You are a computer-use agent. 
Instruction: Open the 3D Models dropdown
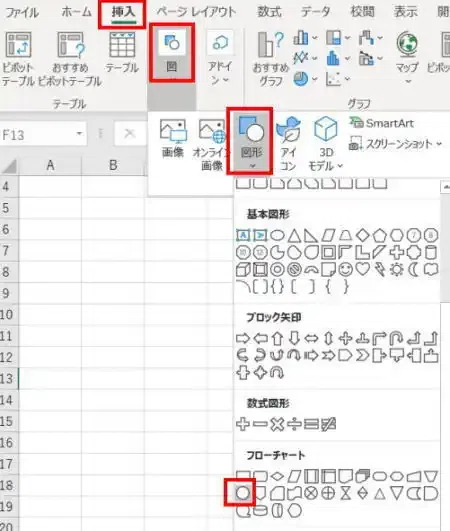tap(325, 144)
